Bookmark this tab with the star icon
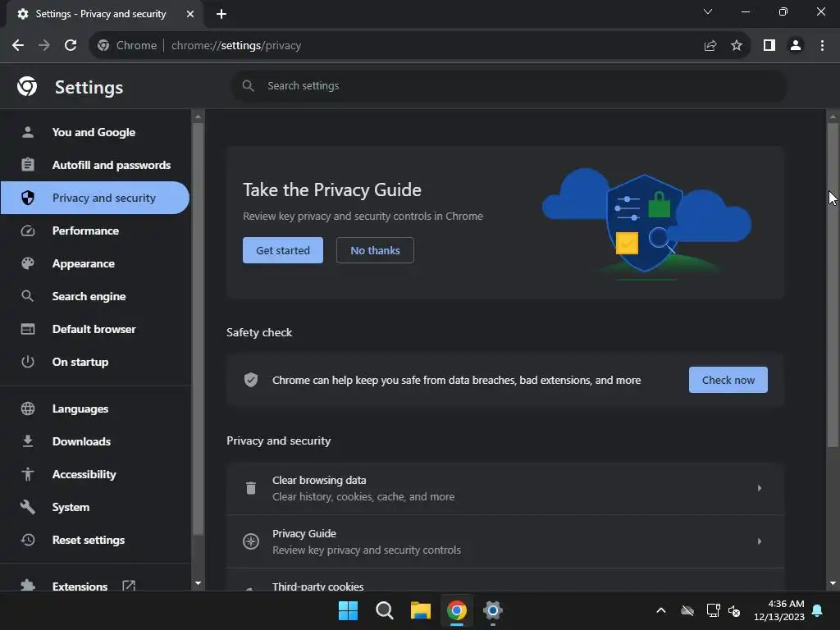Viewport: 840px width, 630px height. (x=737, y=46)
